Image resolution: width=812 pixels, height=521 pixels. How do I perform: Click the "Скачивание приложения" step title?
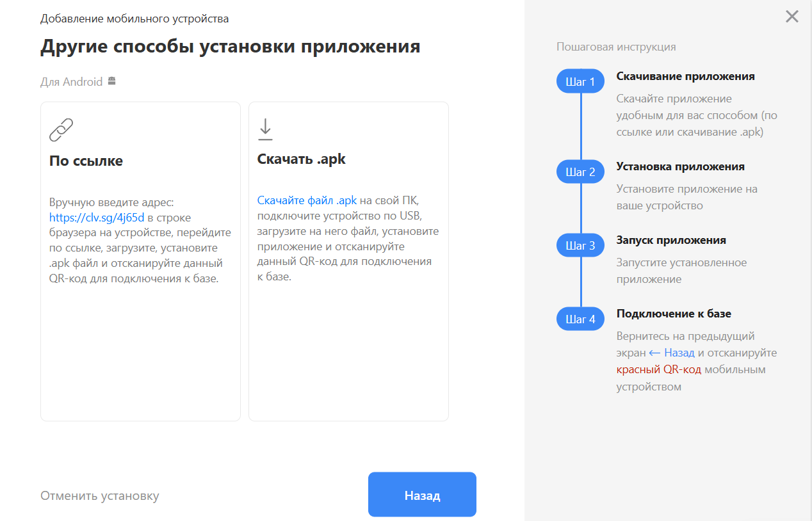click(686, 76)
